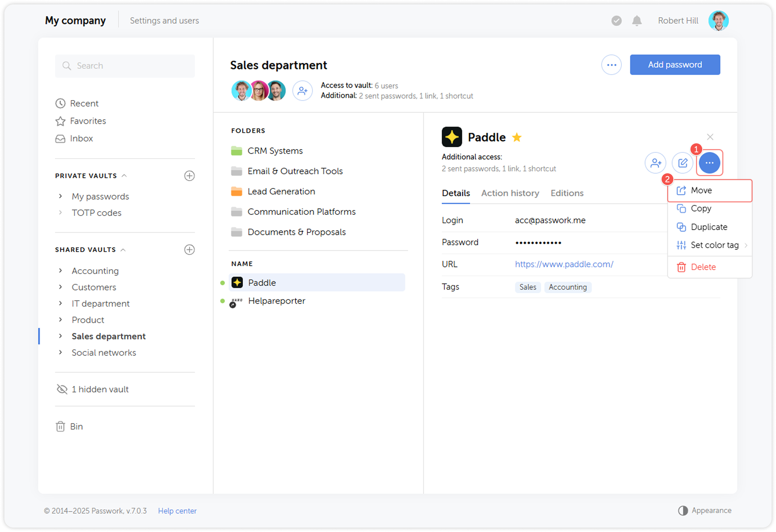Click the edit pencil icon for Paddle
Screen dimensions: 776x532
(682, 163)
